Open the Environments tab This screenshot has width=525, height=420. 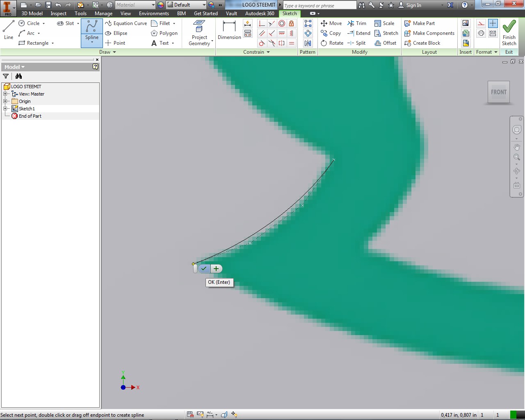pos(154,14)
